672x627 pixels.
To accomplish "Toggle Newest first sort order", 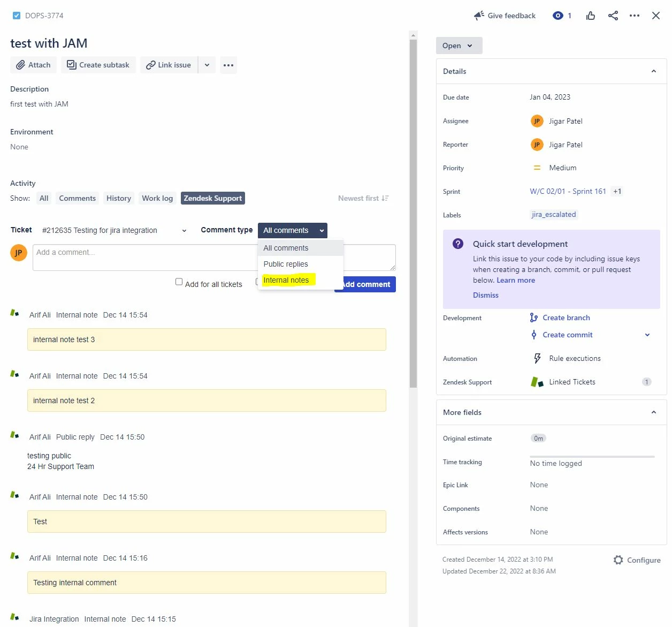I will pyautogui.click(x=363, y=198).
